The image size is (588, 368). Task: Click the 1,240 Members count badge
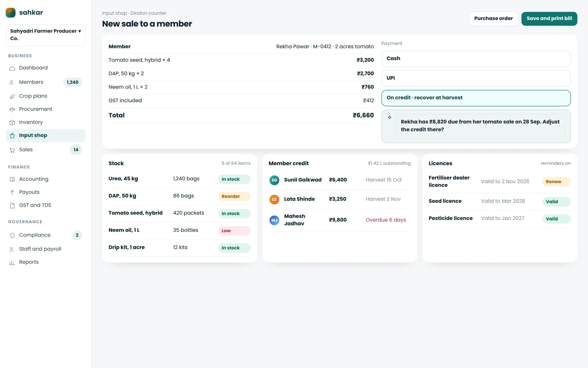(x=72, y=82)
